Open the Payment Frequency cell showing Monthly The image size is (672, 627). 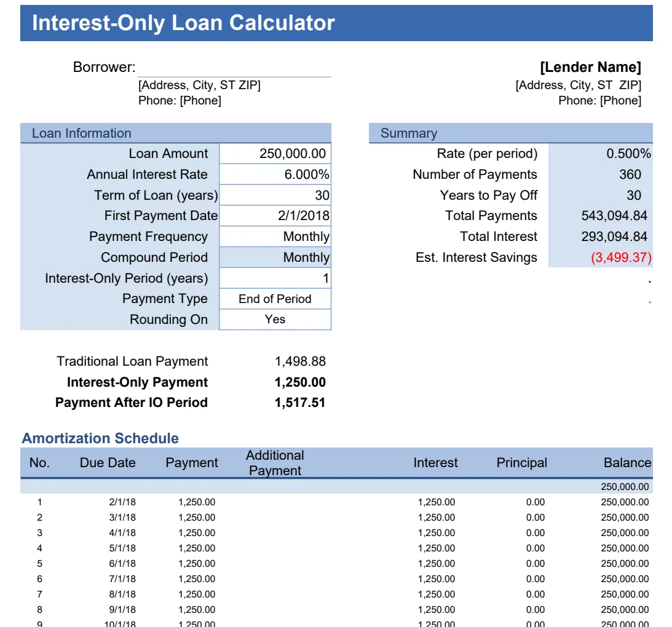(275, 237)
